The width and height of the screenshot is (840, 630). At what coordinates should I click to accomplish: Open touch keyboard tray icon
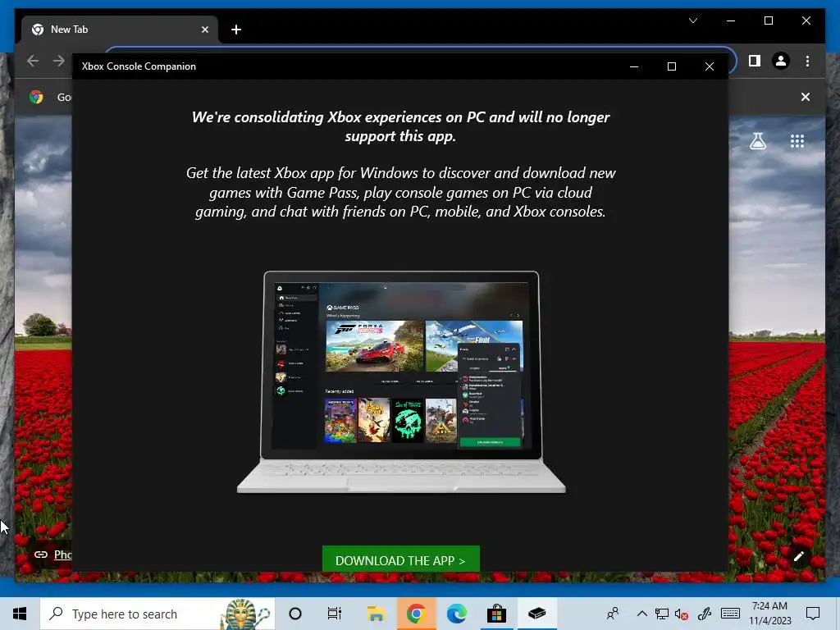tap(730, 614)
